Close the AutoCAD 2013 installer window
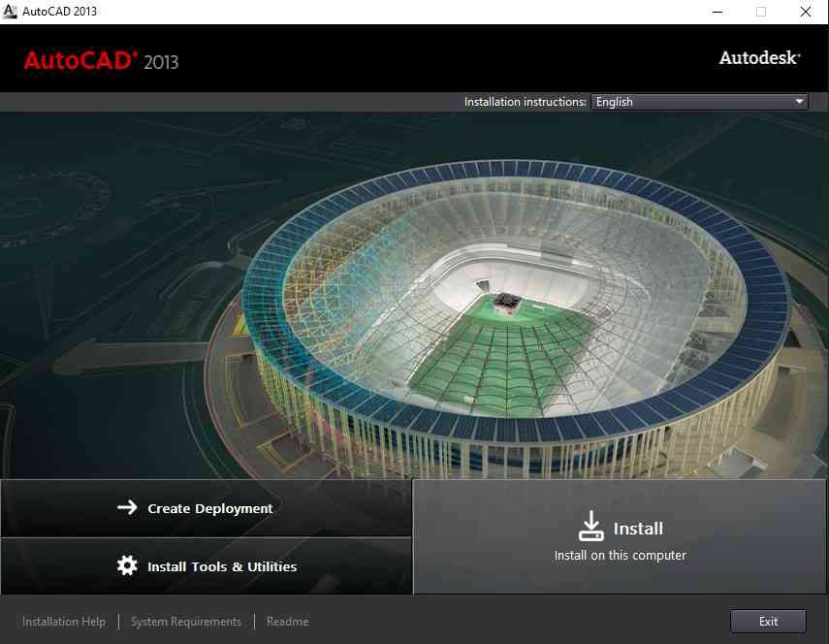The height and width of the screenshot is (644, 829). [x=805, y=12]
